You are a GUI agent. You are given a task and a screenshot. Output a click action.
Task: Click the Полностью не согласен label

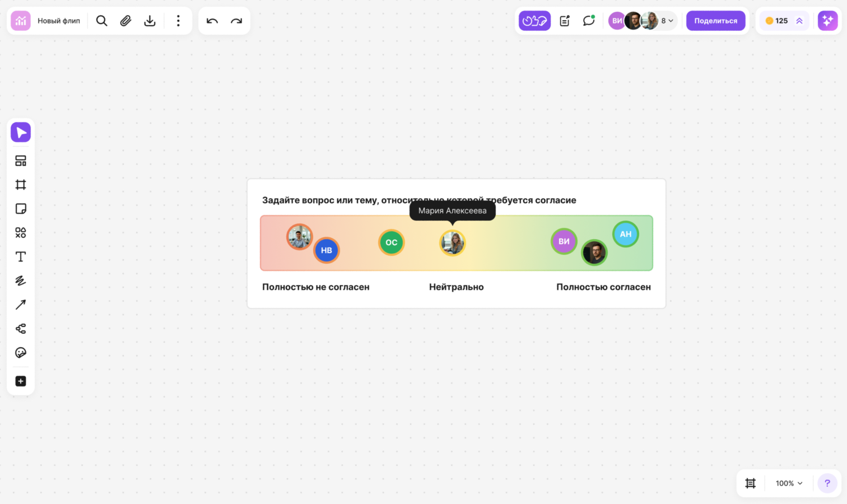[316, 287]
